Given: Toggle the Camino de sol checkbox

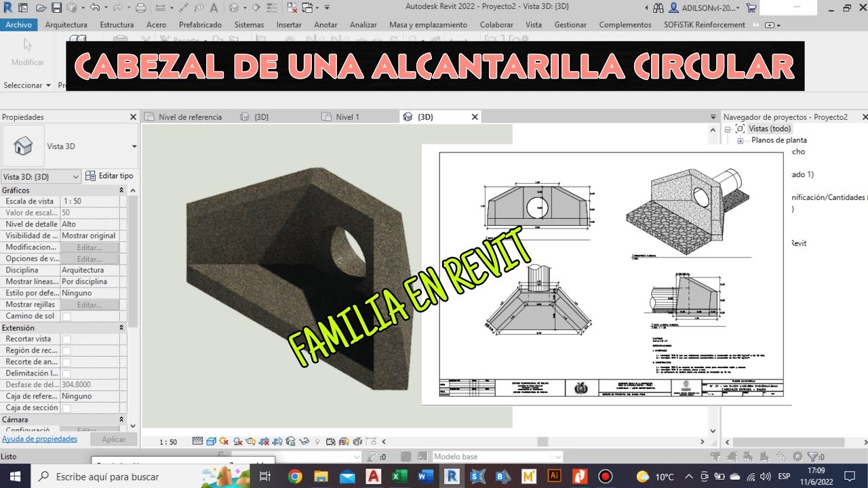Looking at the screenshot, I should [66, 317].
